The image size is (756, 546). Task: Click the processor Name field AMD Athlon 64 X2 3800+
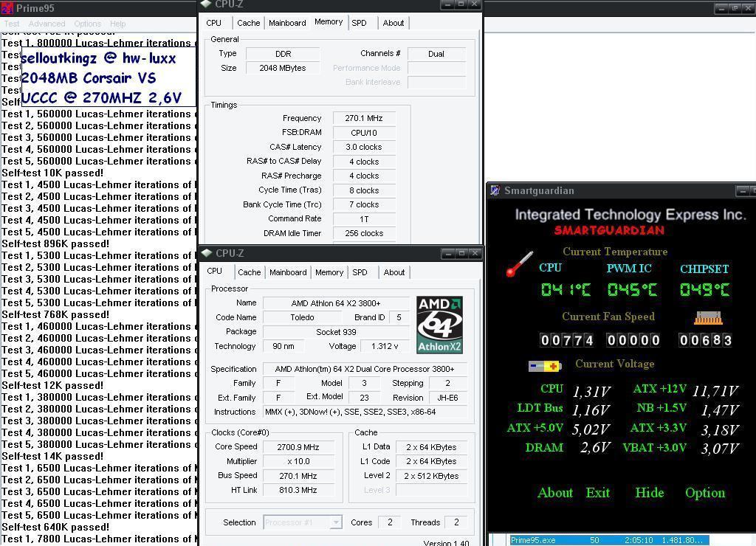pos(336,303)
